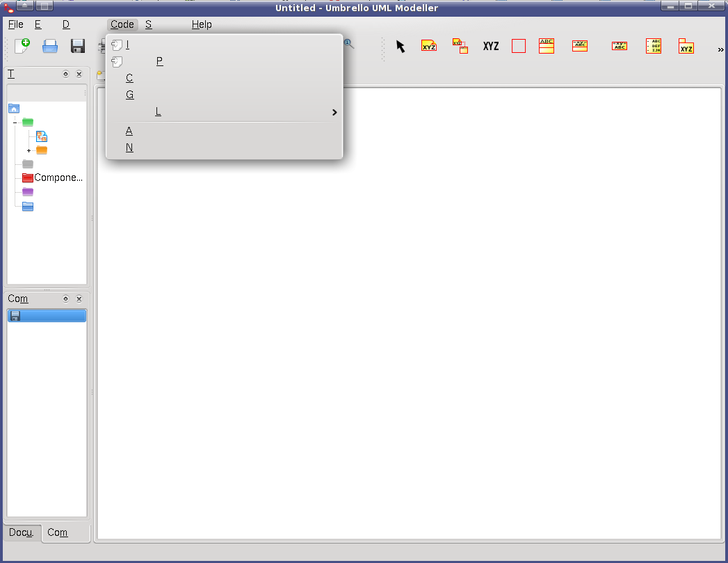Screen dimensions: 728x563
Task: Float the Com panel with diamond button
Action: (65, 299)
